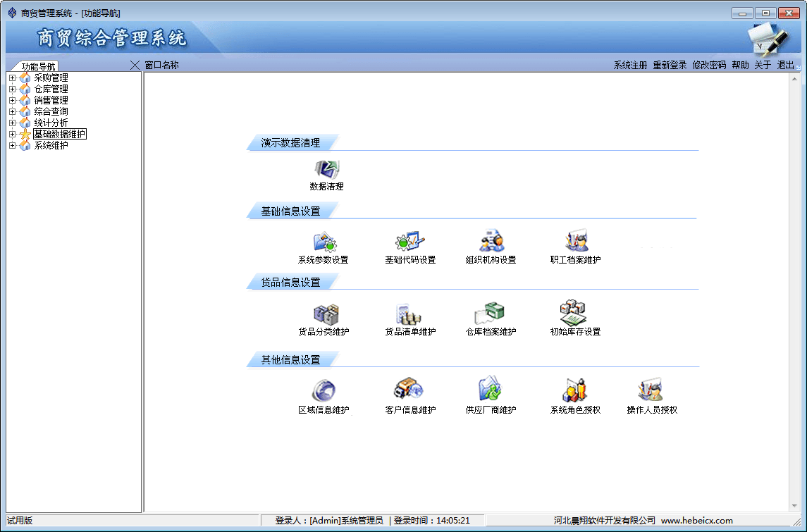The width and height of the screenshot is (807, 532).
Task: Switch to the 功能导航 tab
Action: click(38, 66)
